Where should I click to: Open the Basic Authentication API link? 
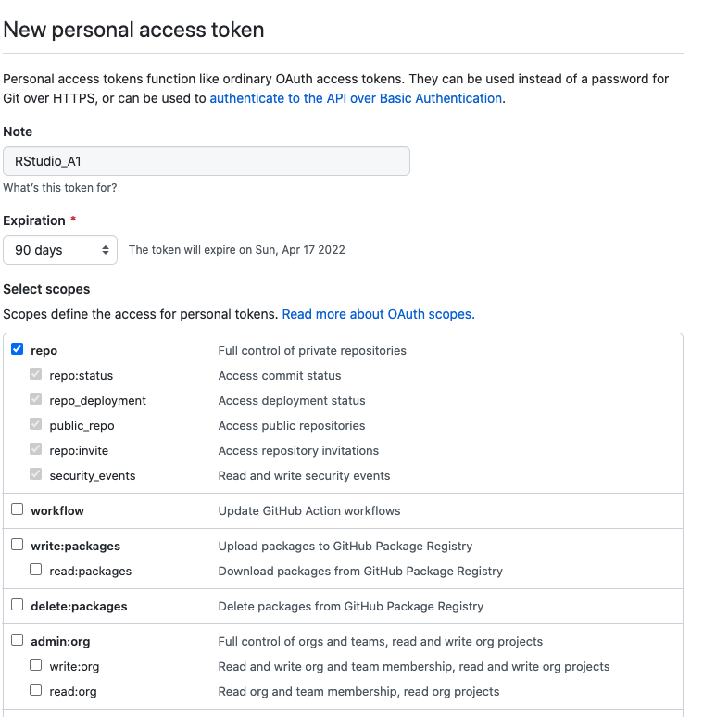coord(356,98)
